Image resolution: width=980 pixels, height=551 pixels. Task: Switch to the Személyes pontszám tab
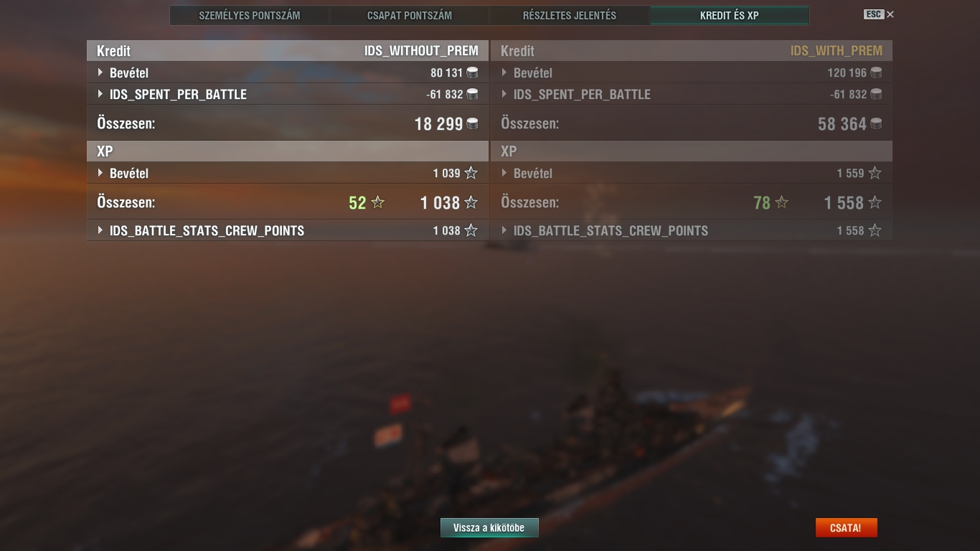coord(250,15)
